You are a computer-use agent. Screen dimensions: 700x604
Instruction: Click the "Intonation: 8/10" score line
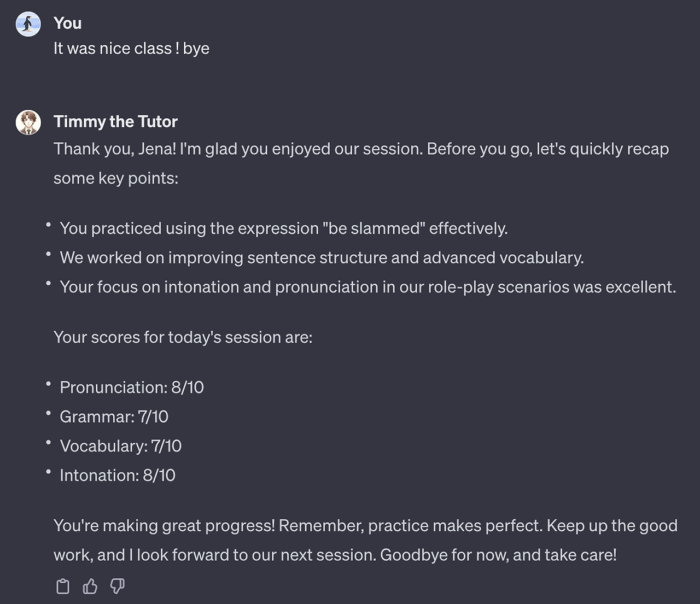click(118, 476)
